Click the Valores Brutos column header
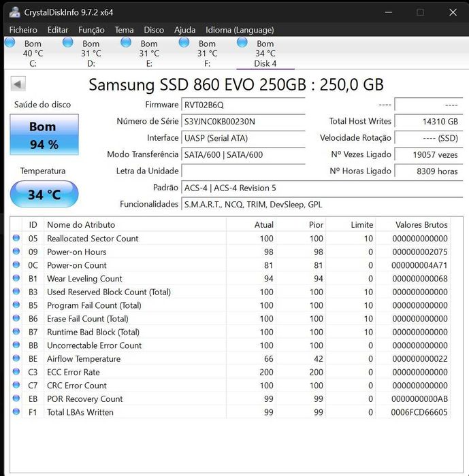 tap(413, 224)
